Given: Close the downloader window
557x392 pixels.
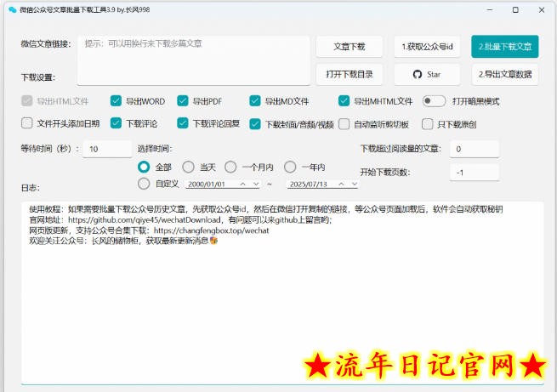Looking at the screenshot, I should click(542, 9).
